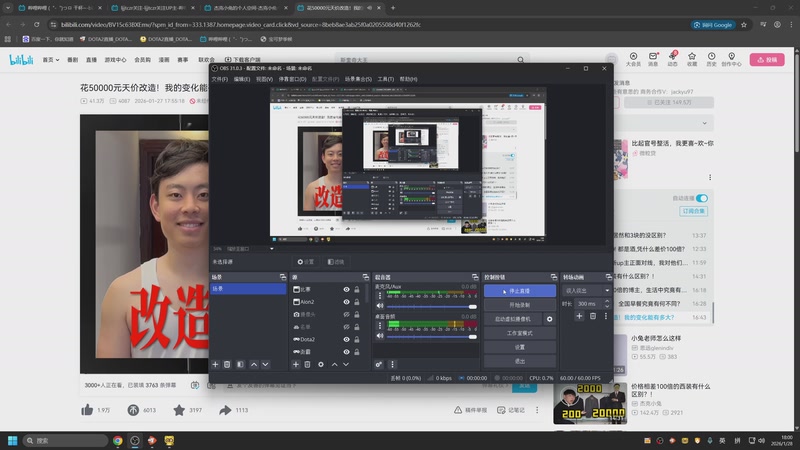Delete the selected scene with trash icon
800x450 pixels.
point(227,364)
